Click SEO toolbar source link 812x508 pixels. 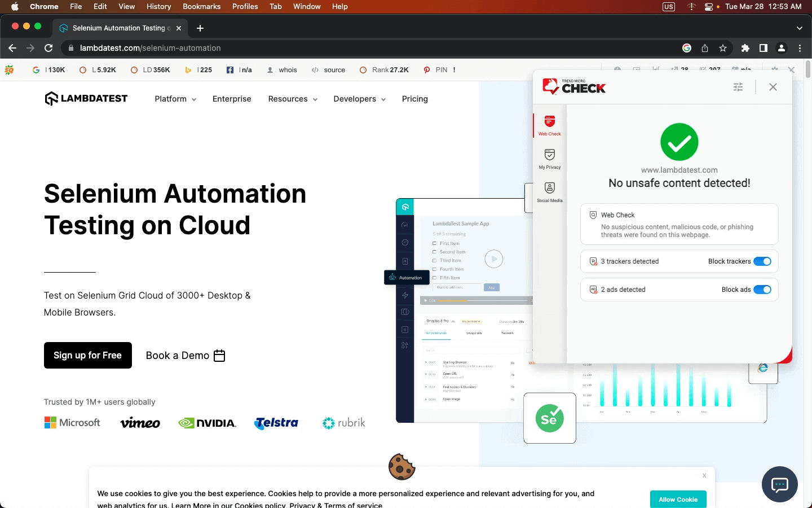(x=328, y=70)
